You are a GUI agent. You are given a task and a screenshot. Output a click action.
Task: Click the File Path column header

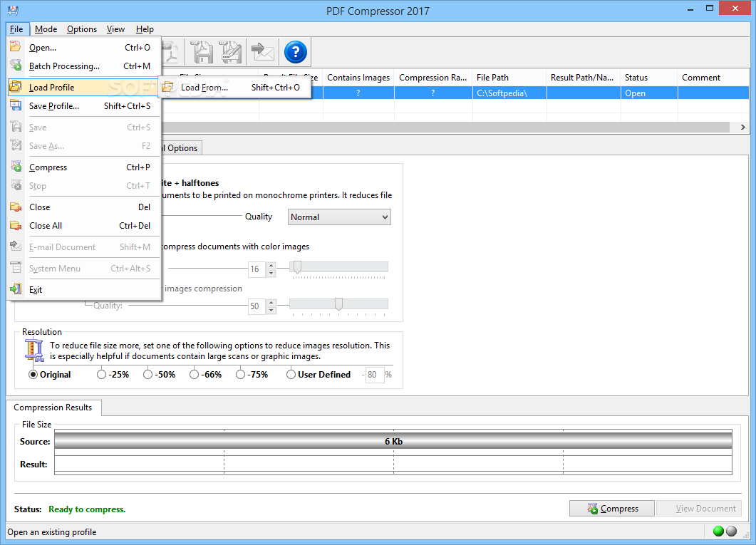point(509,77)
